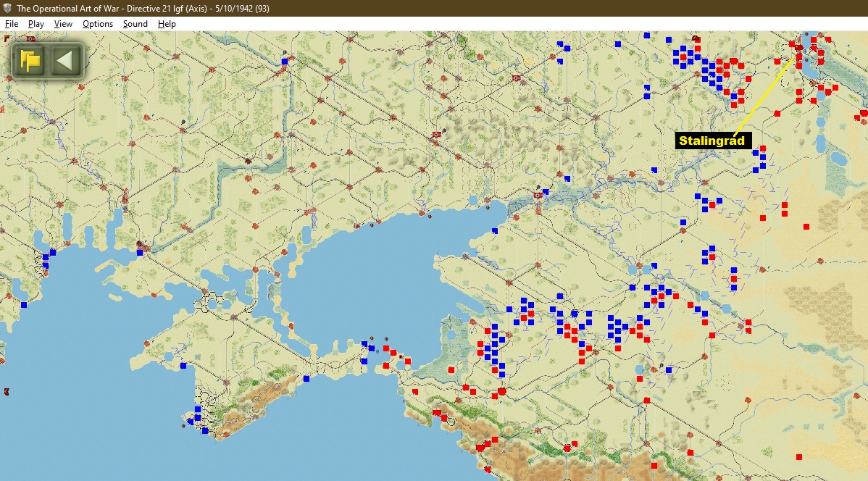Select the blue unit on the railway northwest of map

[x=285, y=62]
